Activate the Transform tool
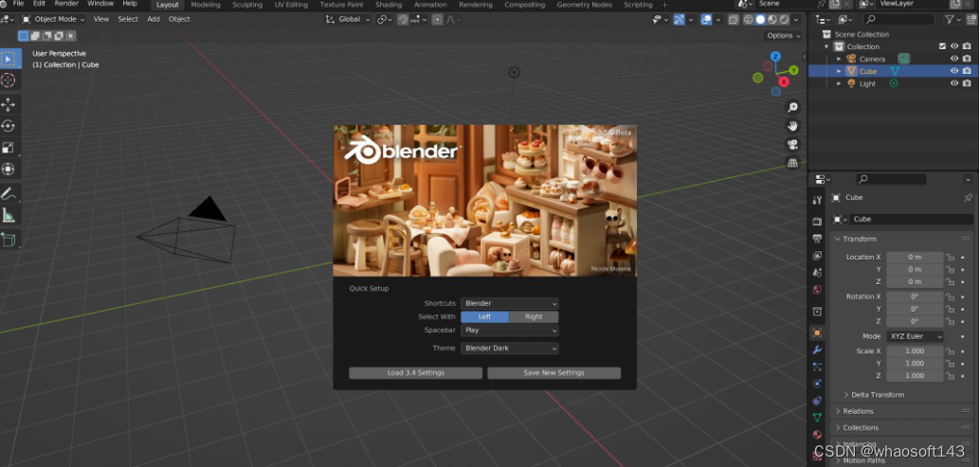 pyautogui.click(x=9, y=170)
